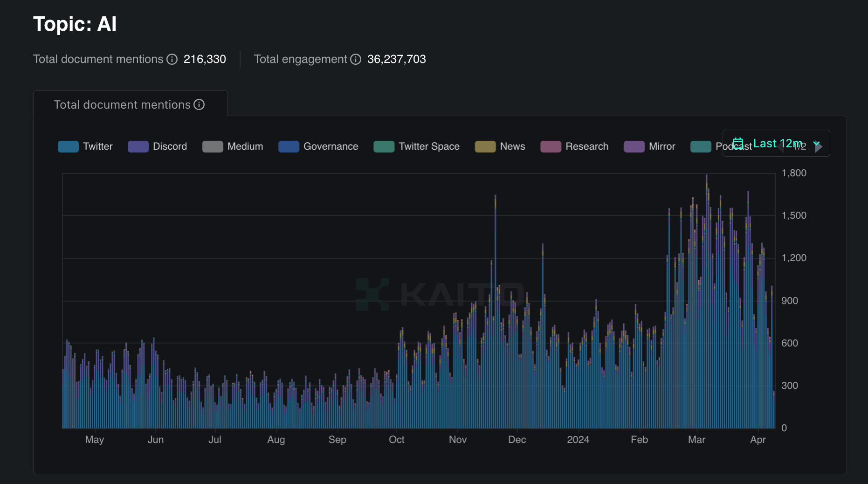This screenshot has width=868, height=484.
Task: Toggle News series in legend
Action: pyautogui.click(x=500, y=146)
